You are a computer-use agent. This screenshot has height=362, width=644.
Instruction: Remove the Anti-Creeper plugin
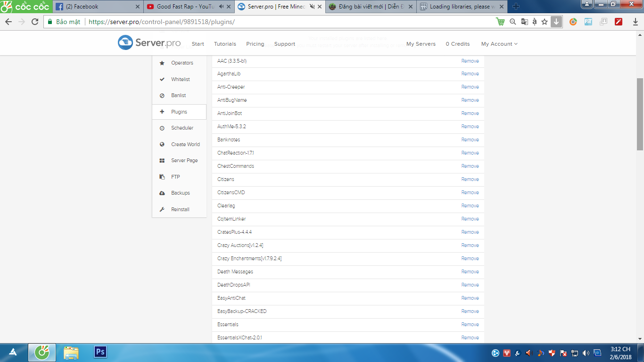(470, 87)
